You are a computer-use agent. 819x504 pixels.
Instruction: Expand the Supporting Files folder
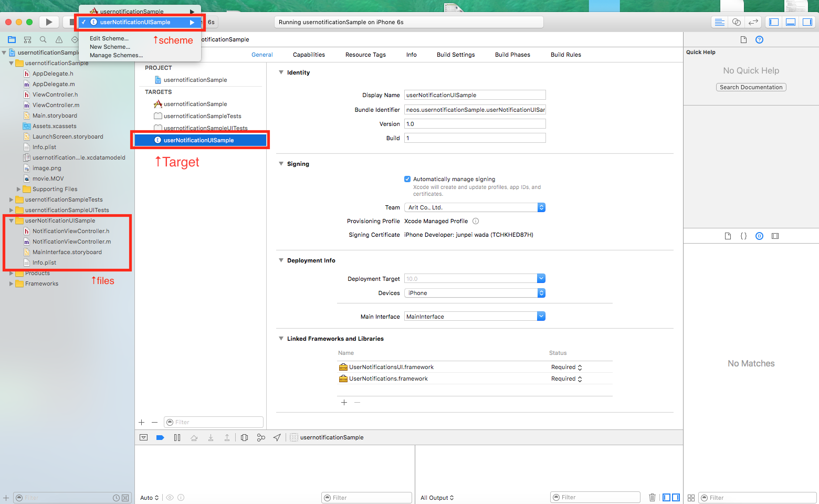(19, 189)
